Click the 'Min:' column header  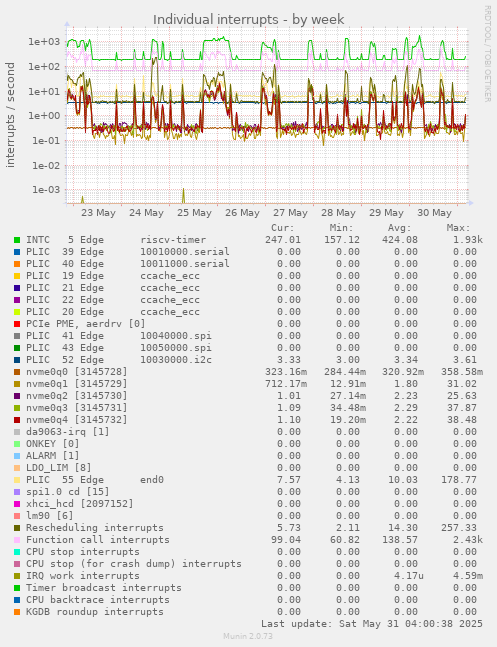tap(341, 228)
